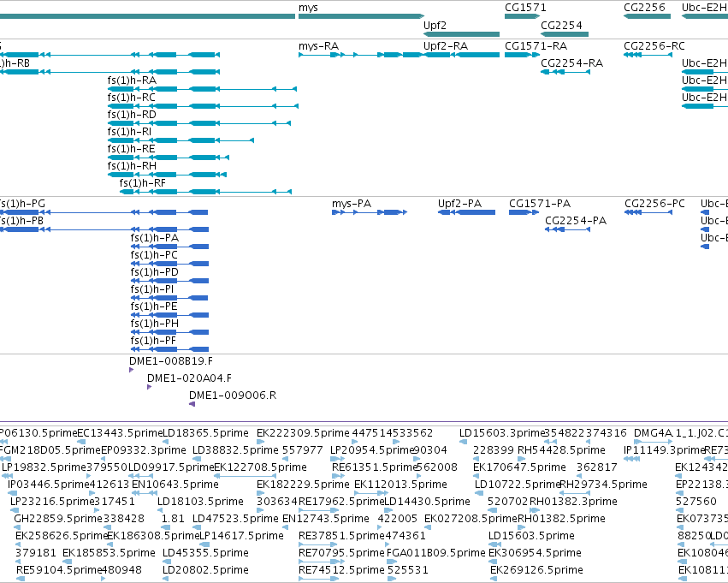Click the purple DME1-008B19.F arrow marker

[132, 370]
